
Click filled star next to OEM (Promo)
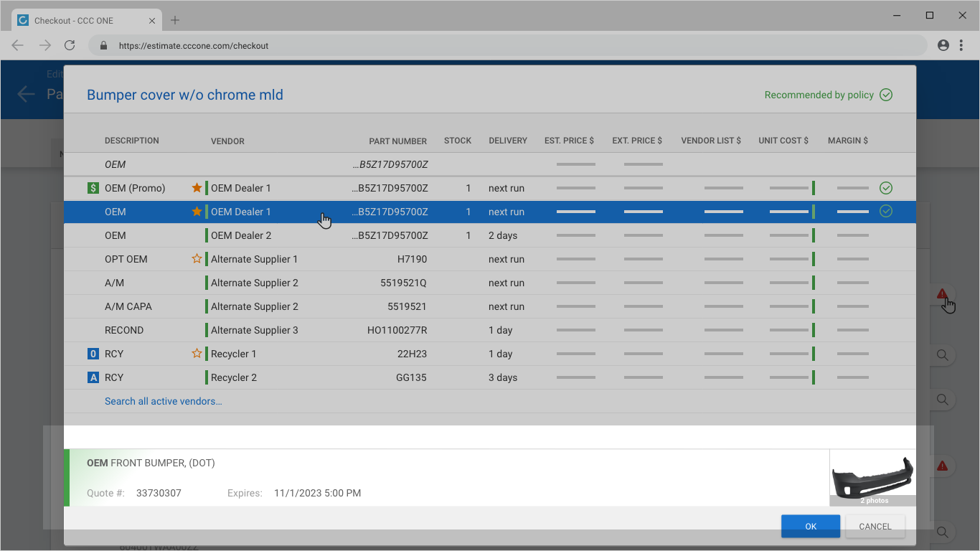click(x=197, y=188)
